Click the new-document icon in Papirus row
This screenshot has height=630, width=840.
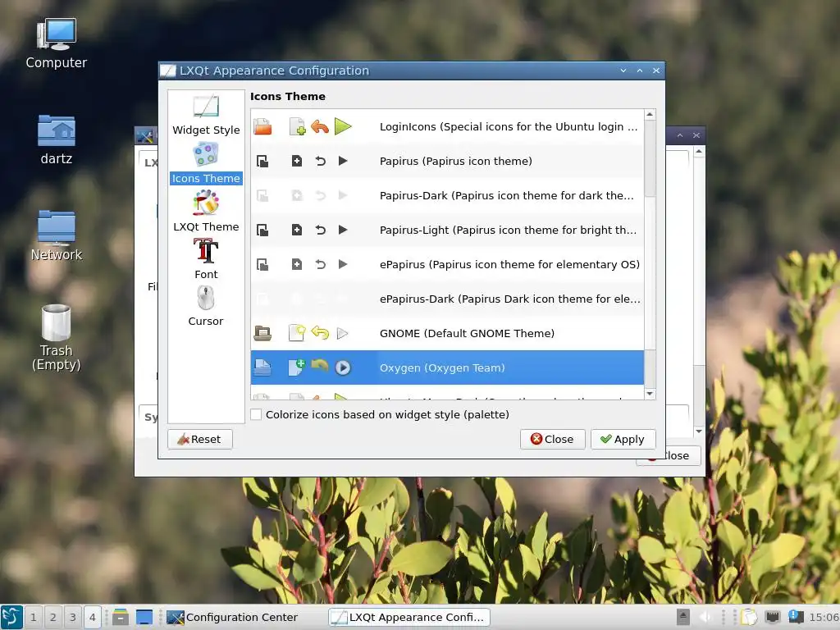[297, 162]
